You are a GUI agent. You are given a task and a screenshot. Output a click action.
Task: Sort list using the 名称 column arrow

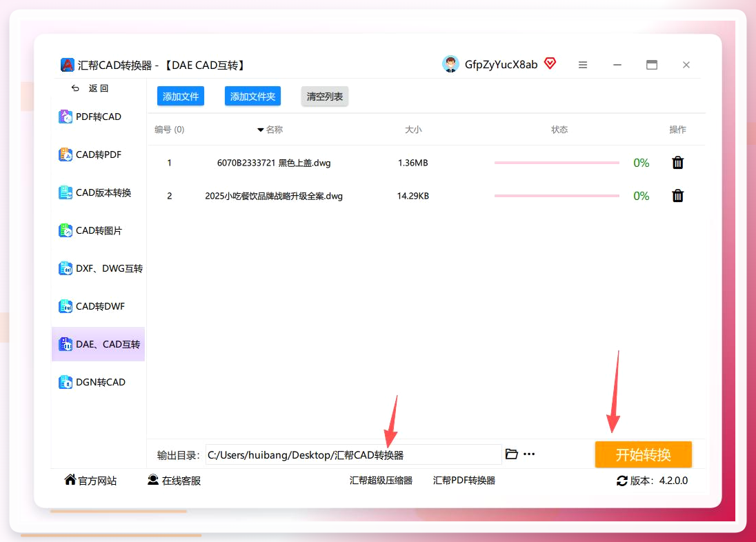[x=260, y=130]
